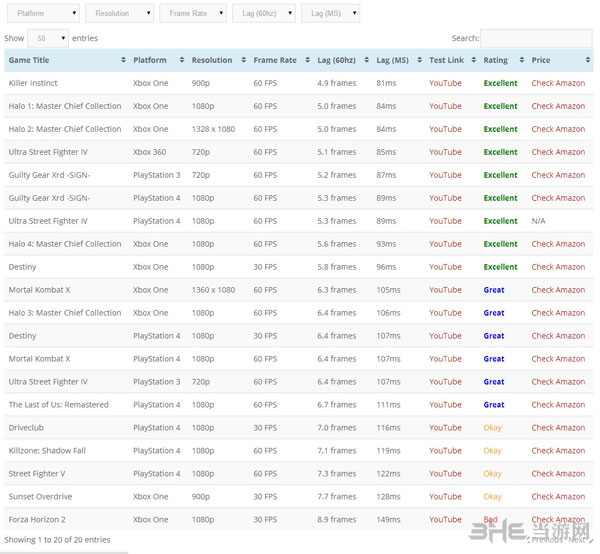Sort by Game Title column arrows
The image size is (600, 554).
(123, 60)
